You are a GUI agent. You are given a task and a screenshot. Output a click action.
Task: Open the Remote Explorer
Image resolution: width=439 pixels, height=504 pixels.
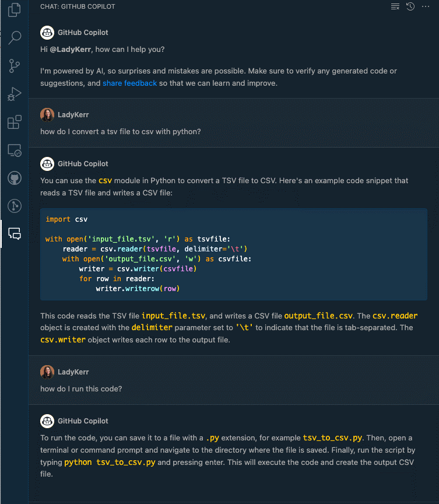(x=14, y=150)
